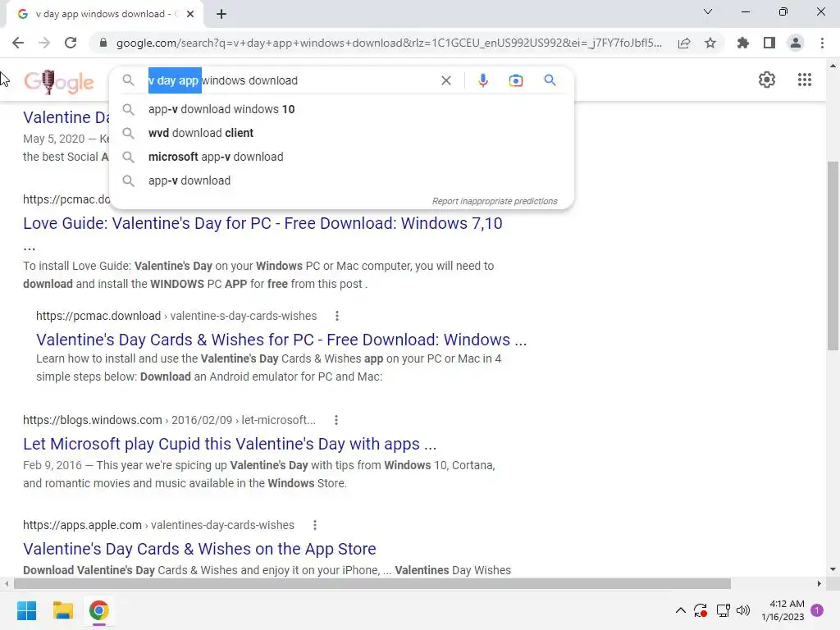
Task: Open Chrome side panel
Action: click(769, 43)
